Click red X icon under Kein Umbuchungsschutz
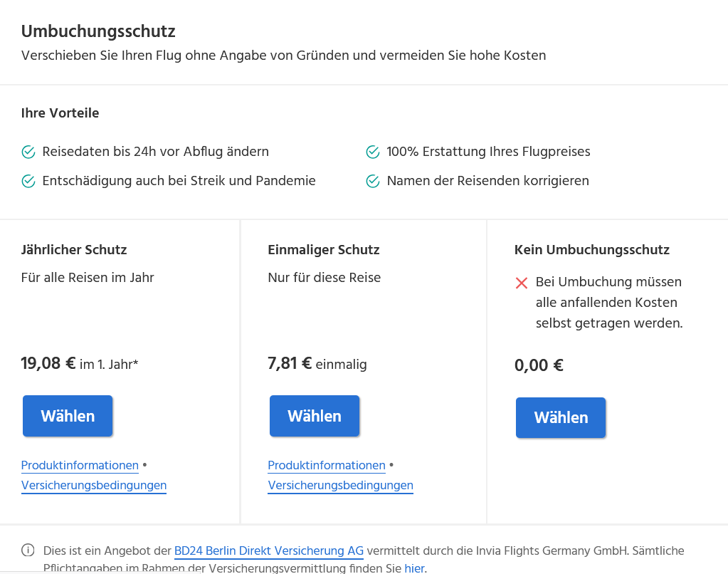The image size is (728, 574). click(522, 283)
